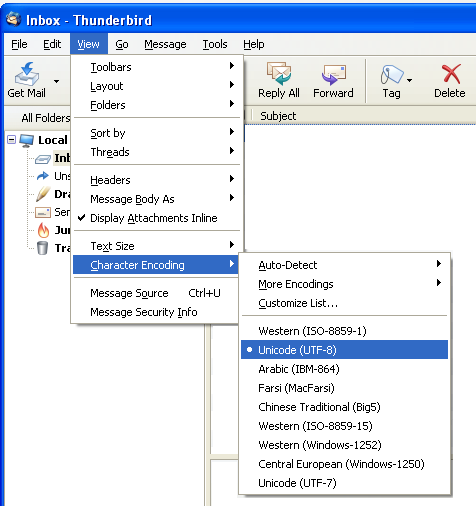Sort messages by Subject column header
The image size is (476, 506).
coord(363,116)
